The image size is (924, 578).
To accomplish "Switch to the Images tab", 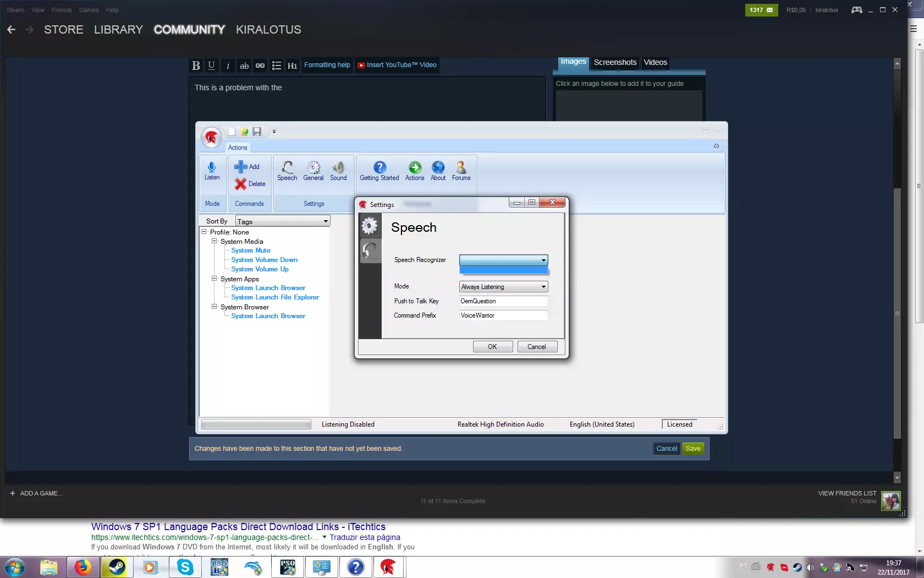I will click(x=573, y=62).
